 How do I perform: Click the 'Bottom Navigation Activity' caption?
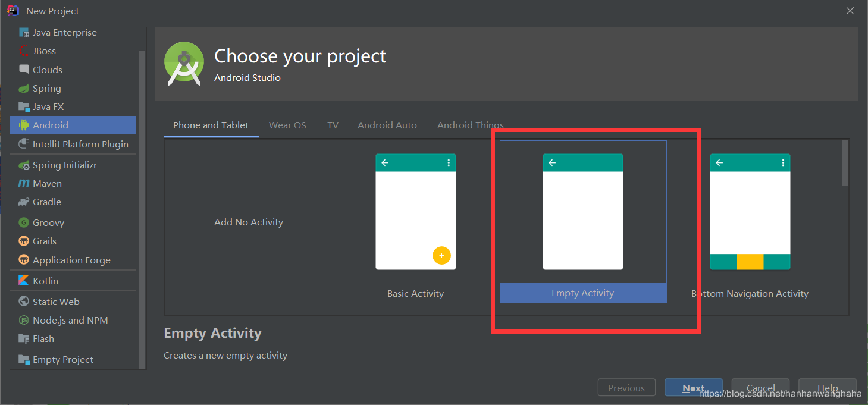click(750, 294)
